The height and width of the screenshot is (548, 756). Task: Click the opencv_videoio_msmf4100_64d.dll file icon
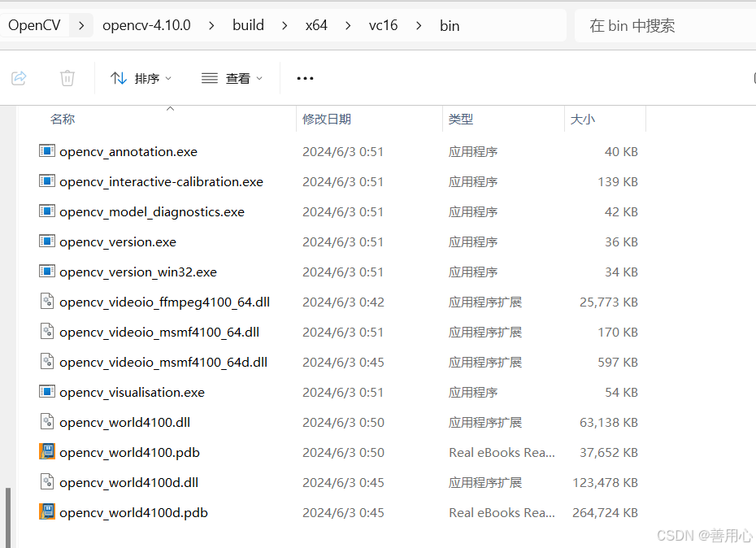[x=47, y=362]
